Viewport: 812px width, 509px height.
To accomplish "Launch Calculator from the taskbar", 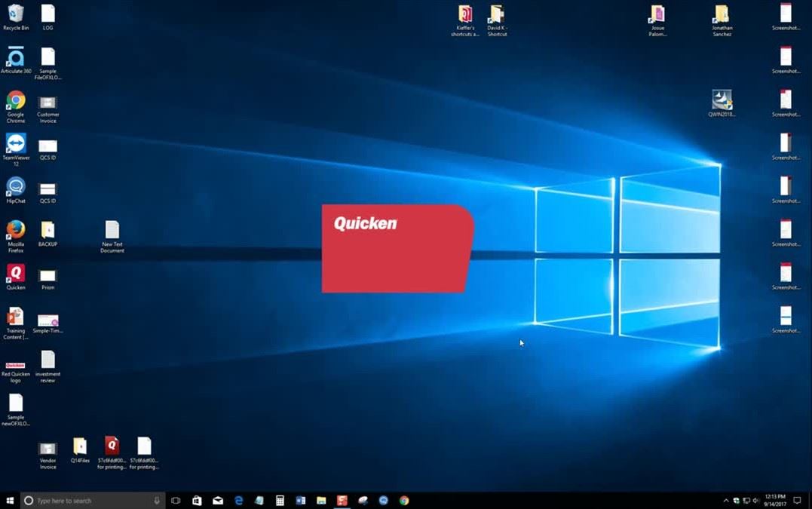I will coord(280,500).
